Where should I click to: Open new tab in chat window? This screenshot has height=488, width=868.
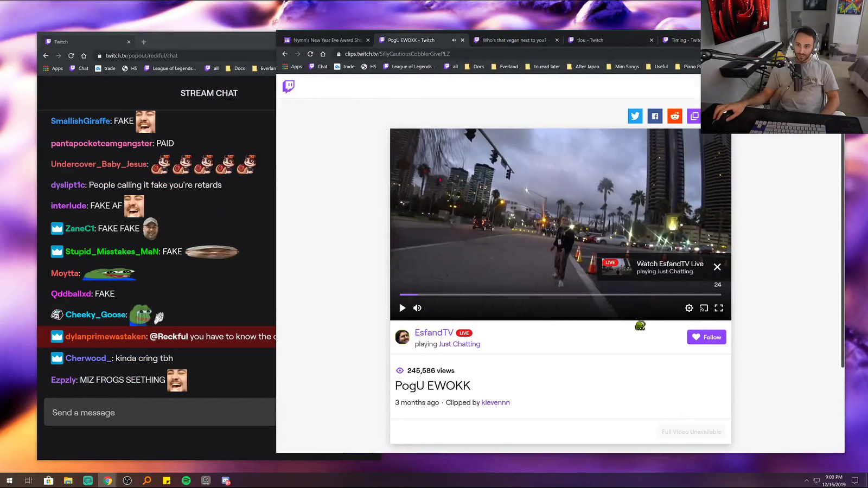[144, 42]
